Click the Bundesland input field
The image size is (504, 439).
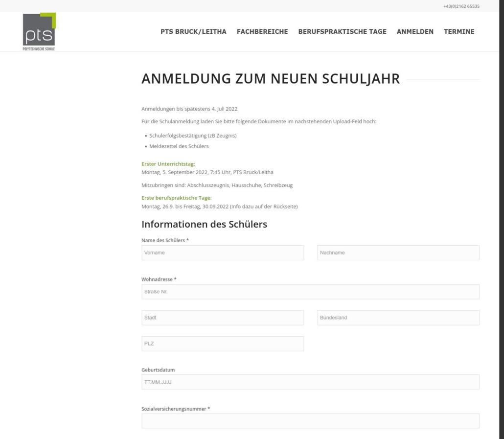coord(398,318)
